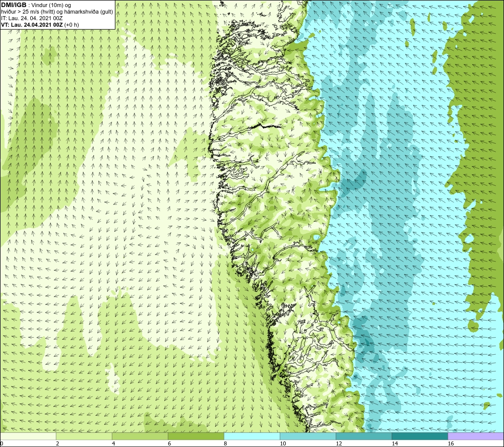
Task: Click the scale label '10'
Action: 283,444
